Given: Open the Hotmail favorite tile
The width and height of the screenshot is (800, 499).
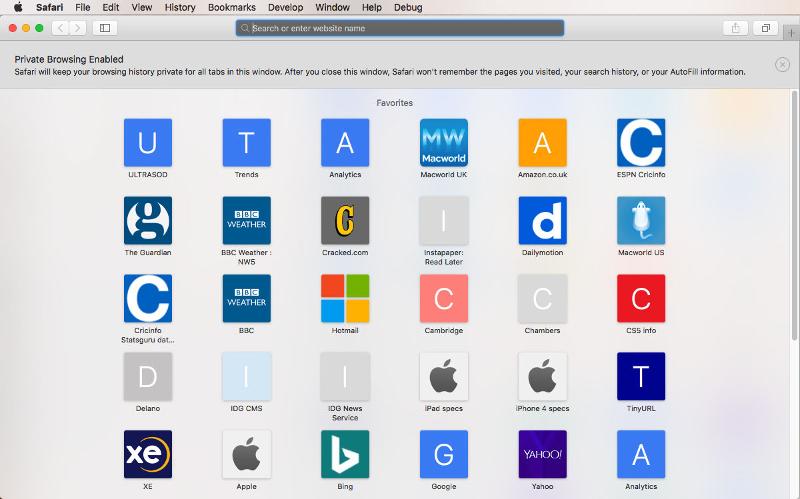Looking at the screenshot, I should (345, 298).
